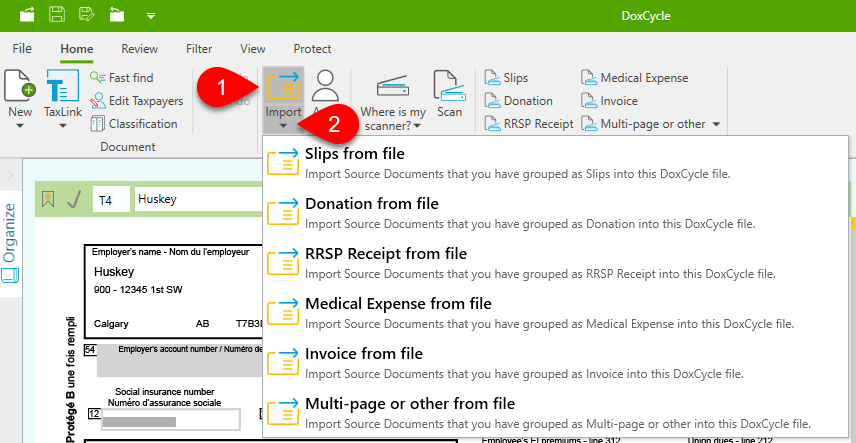The height and width of the screenshot is (443, 856).
Task: Choose Donation from file menu entry
Action: click(557, 212)
